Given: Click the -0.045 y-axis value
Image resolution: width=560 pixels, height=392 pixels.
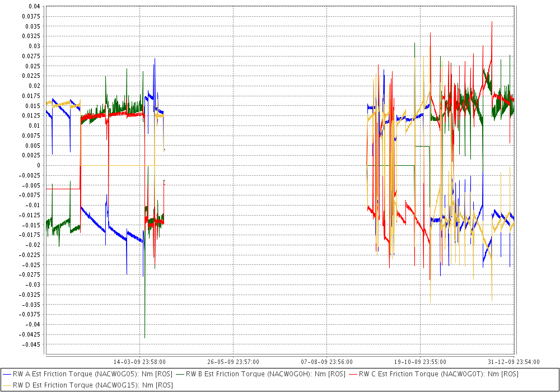Looking at the screenshot, I should pos(31,344).
